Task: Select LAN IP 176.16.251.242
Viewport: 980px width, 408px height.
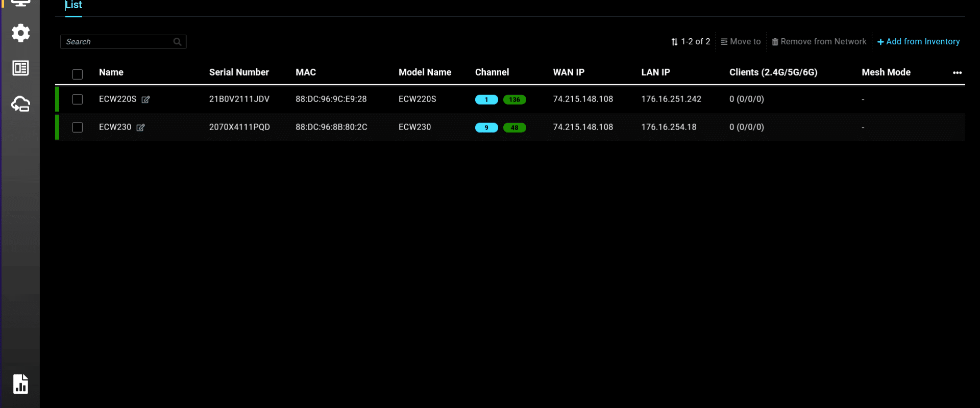Action: [671, 99]
